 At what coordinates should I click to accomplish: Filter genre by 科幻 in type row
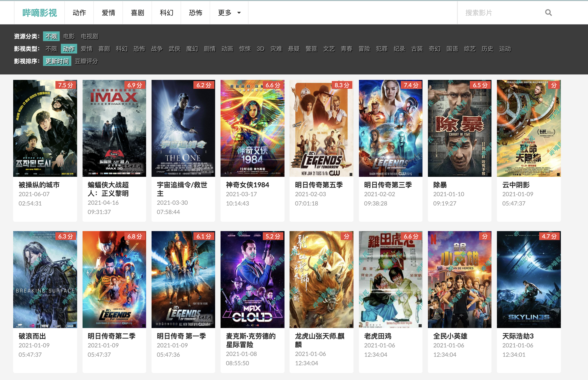click(x=122, y=49)
